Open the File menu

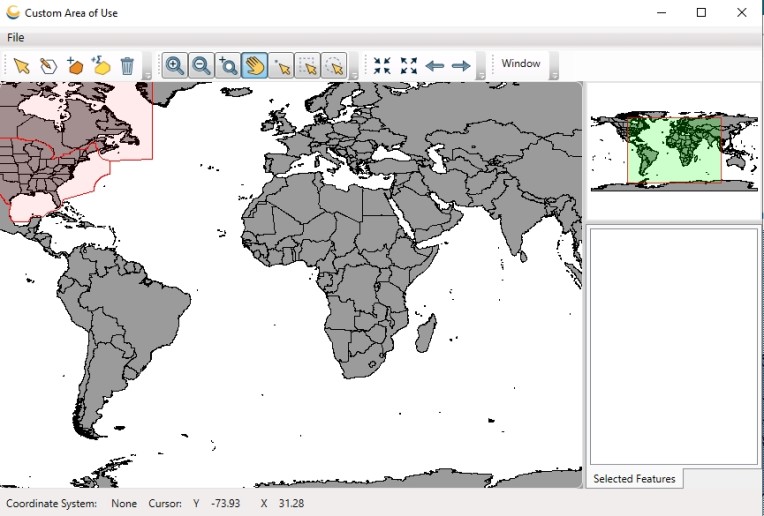coord(16,37)
